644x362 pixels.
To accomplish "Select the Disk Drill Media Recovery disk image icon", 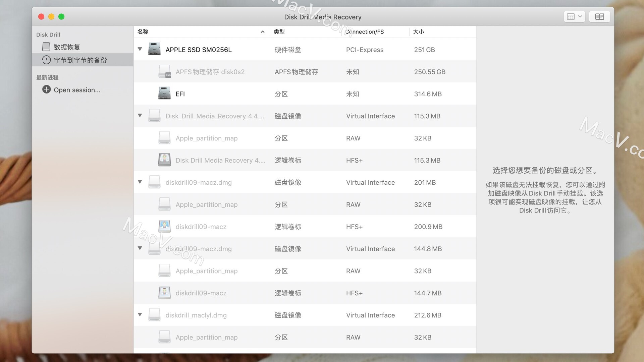I will 154,116.
